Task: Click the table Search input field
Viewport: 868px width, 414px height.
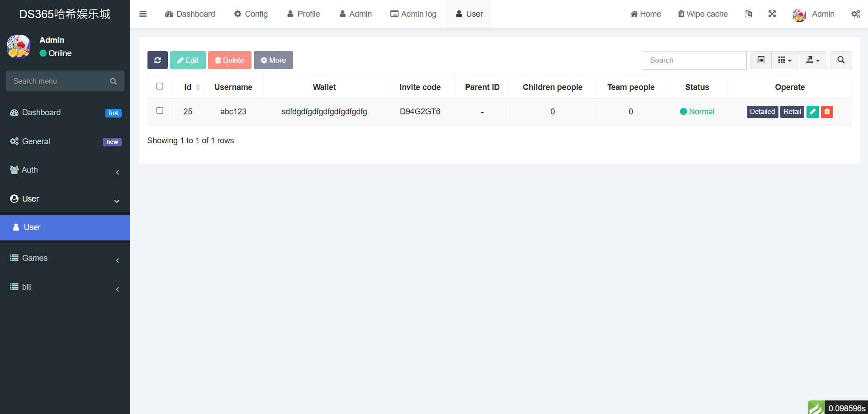Action: [x=694, y=60]
